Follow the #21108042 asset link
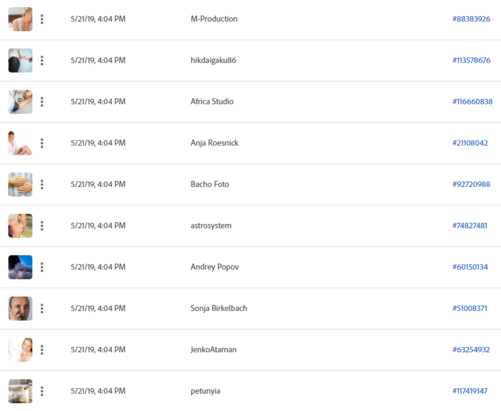The image size is (501, 411). 470,143
